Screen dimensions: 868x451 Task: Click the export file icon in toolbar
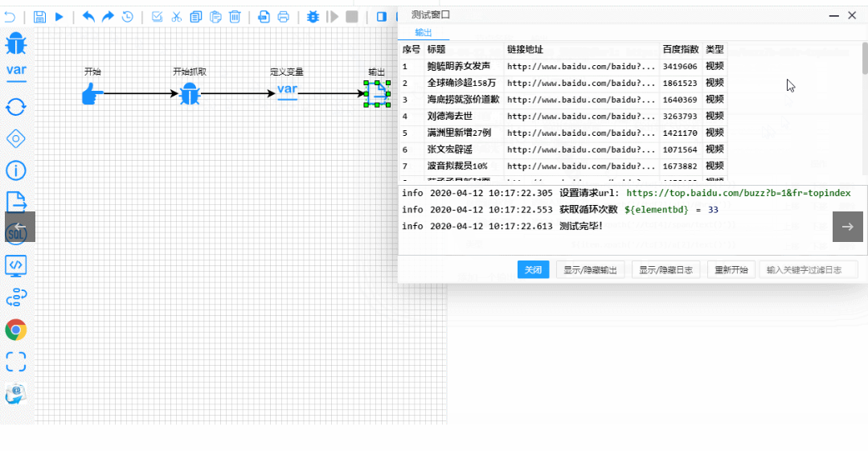pyautogui.click(x=264, y=17)
